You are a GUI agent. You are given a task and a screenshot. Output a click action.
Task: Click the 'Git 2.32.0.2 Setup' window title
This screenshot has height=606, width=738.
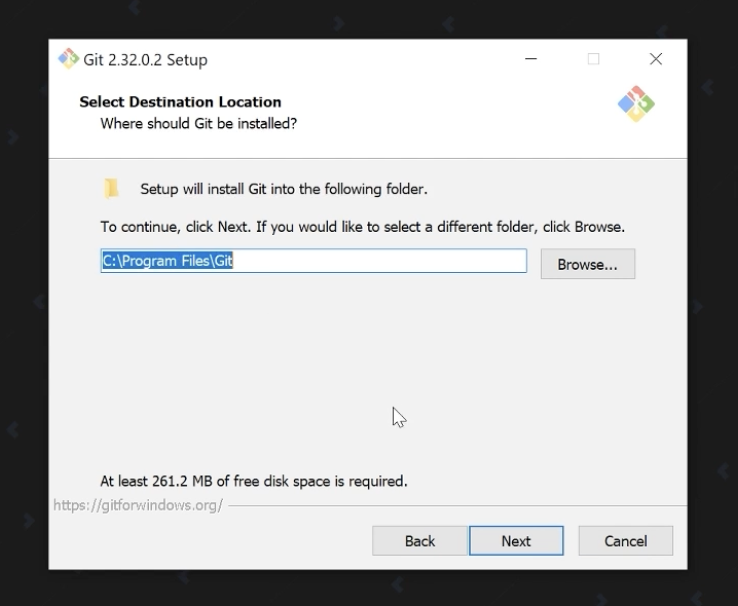[145, 60]
